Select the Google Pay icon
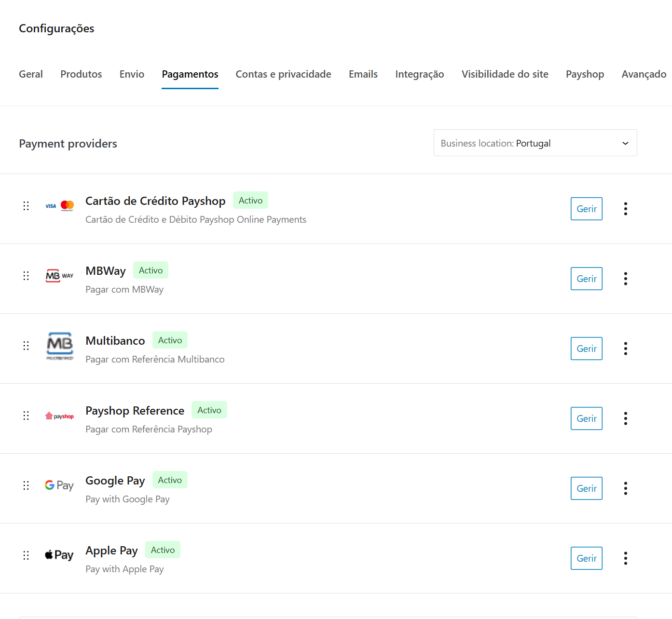672x619 pixels. (x=59, y=485)
